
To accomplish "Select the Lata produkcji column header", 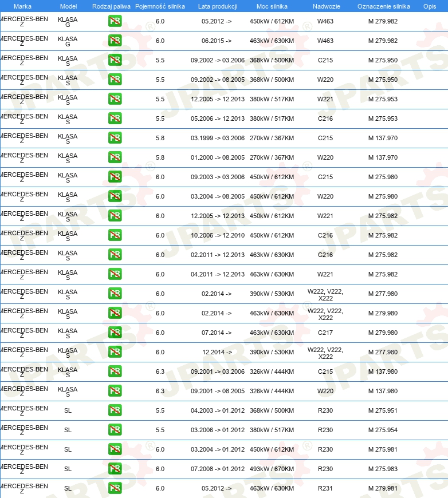I will click(x=218, y=6).
